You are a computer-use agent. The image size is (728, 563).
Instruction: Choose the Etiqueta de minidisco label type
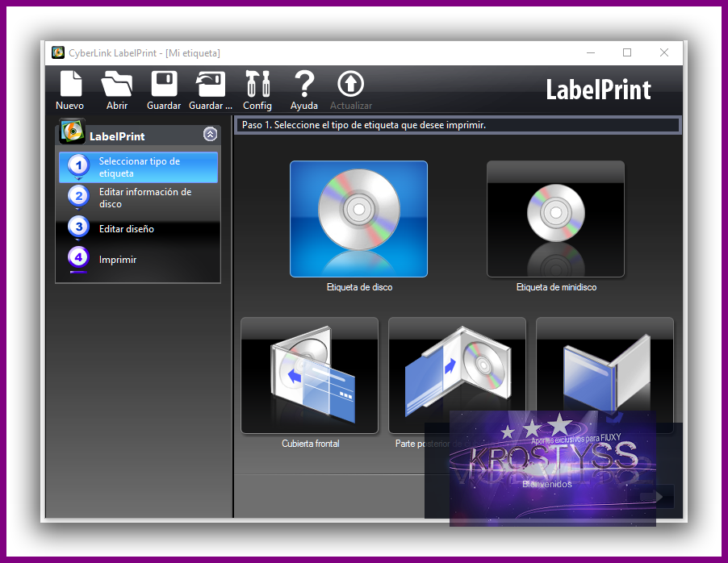[555, 219]
